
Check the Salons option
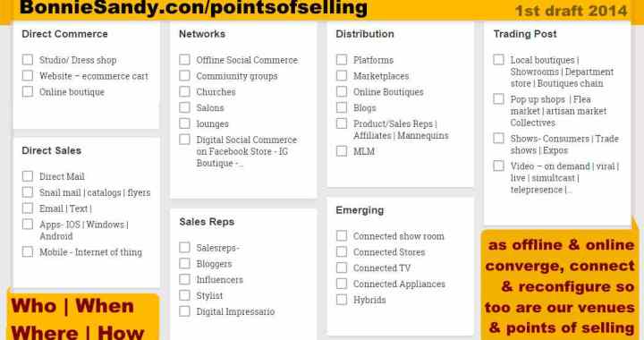pyautogui.click(x=185, y=107)
